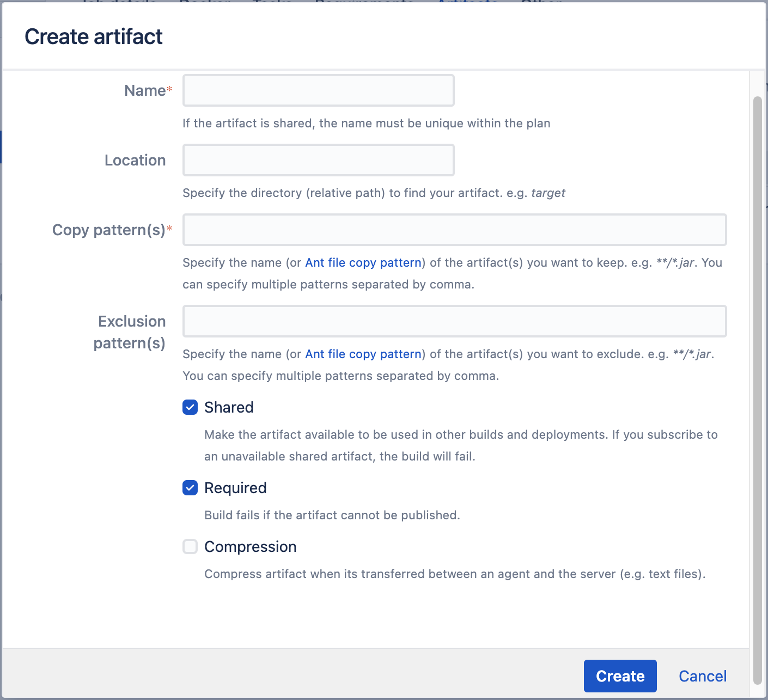The image size is (768, 700).
Task: Open Ant file copy pattern link under Copy pattern(s)
Action: click(363, 262)
